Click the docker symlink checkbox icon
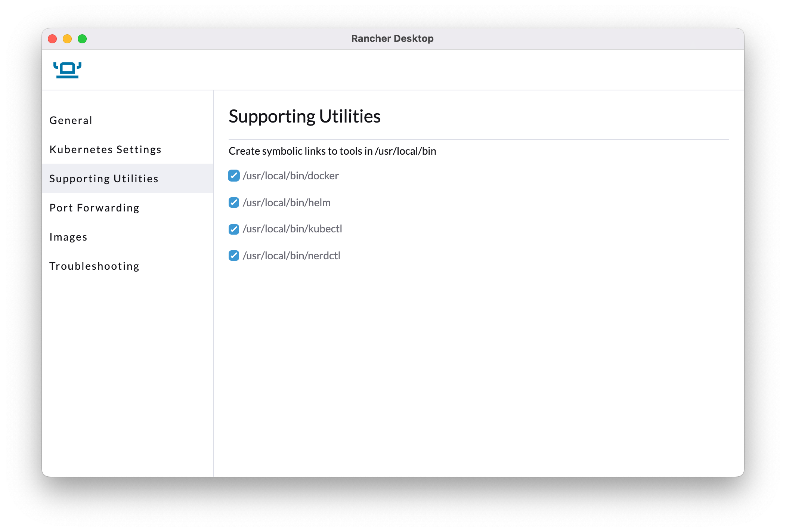Image resolution: width=786 pixels, height=532 pixels. coord(234,175)
